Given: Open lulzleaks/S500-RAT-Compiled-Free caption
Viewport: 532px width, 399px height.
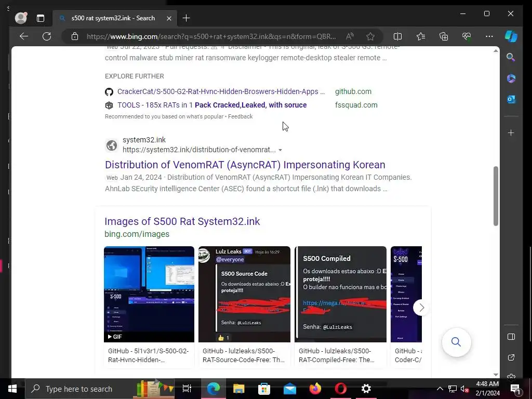Looking at the screenshot, I should (337, 355).
